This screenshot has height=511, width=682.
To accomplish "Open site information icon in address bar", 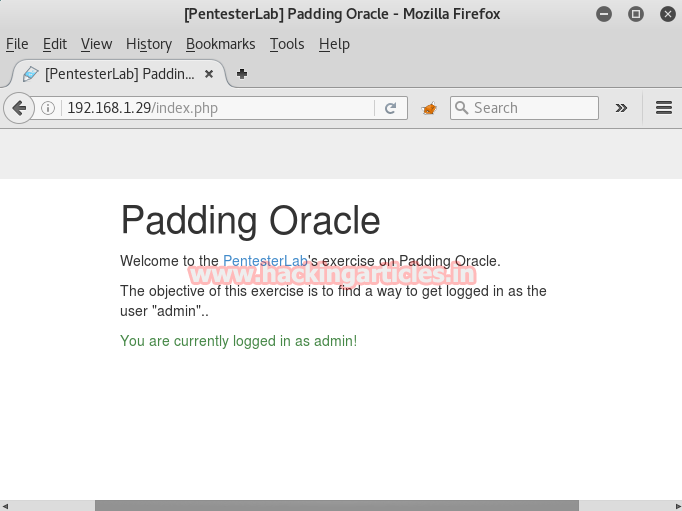I will (48, 108).
